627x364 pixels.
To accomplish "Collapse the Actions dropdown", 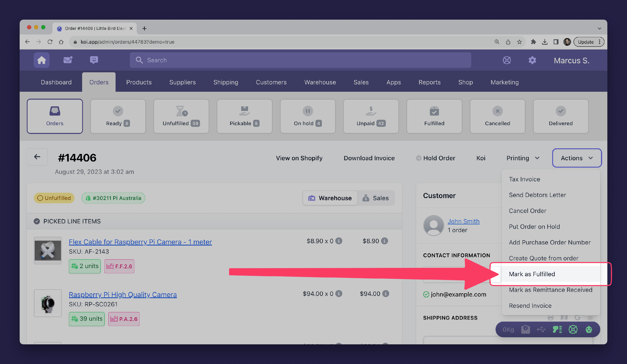I will pyautogui.click(x=577, y=158).
